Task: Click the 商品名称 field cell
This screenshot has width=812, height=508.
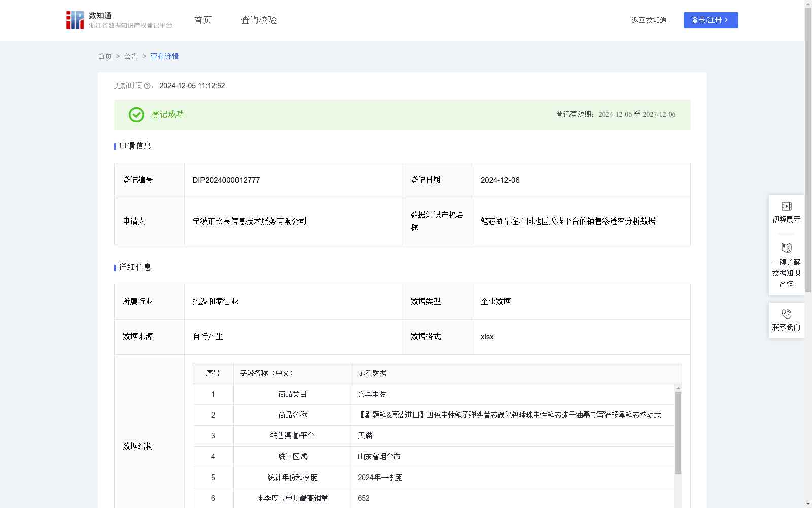Action: point(293,415)
